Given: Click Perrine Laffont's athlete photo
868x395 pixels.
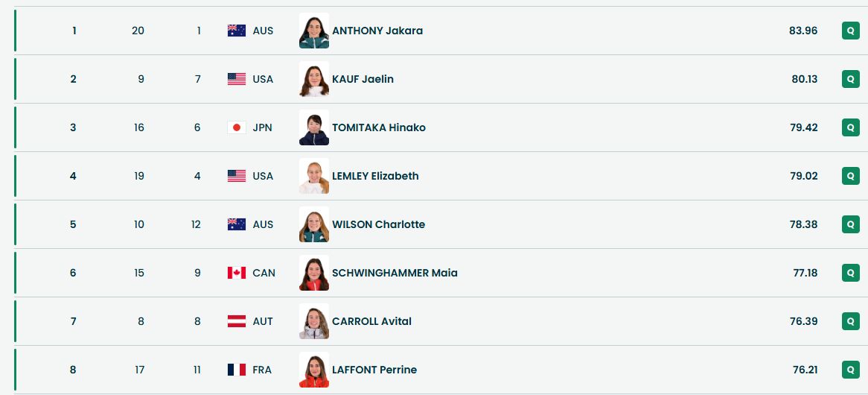Looking at the screenshot, I should pos(313,370).
